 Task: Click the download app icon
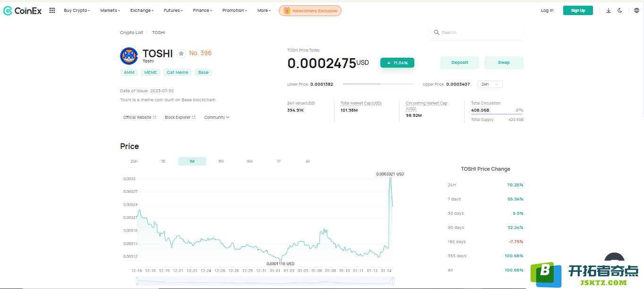point(609,10)
